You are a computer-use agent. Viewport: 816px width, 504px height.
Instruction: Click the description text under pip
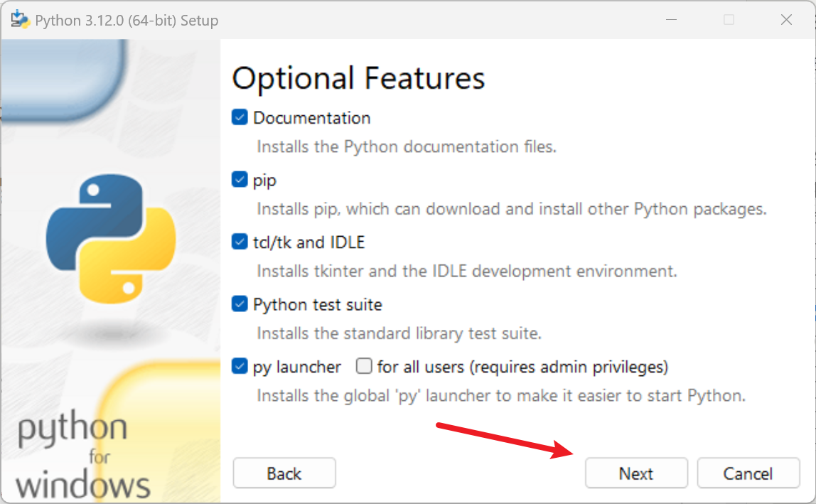point(511,210)
